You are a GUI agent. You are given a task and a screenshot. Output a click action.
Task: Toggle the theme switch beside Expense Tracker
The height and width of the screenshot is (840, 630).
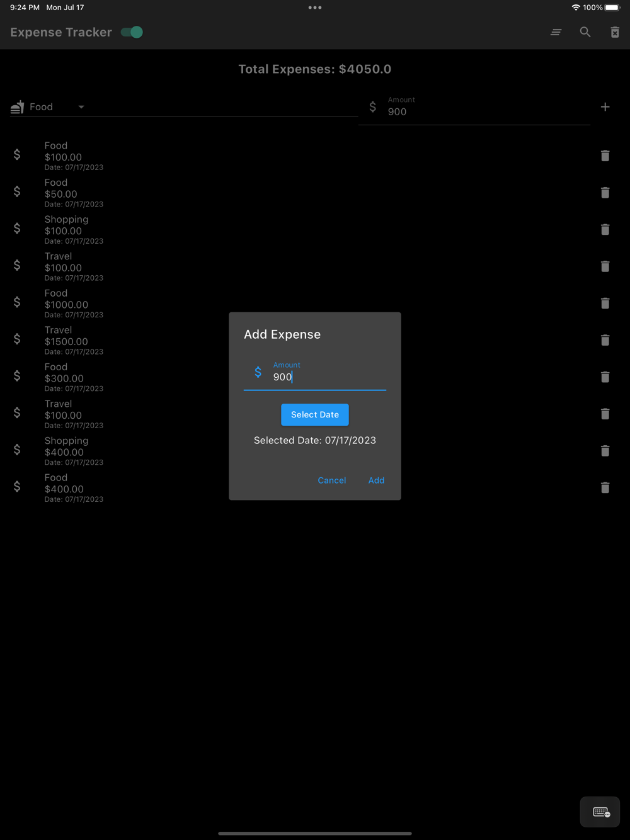pyautogui.click(x=132, y=32)
